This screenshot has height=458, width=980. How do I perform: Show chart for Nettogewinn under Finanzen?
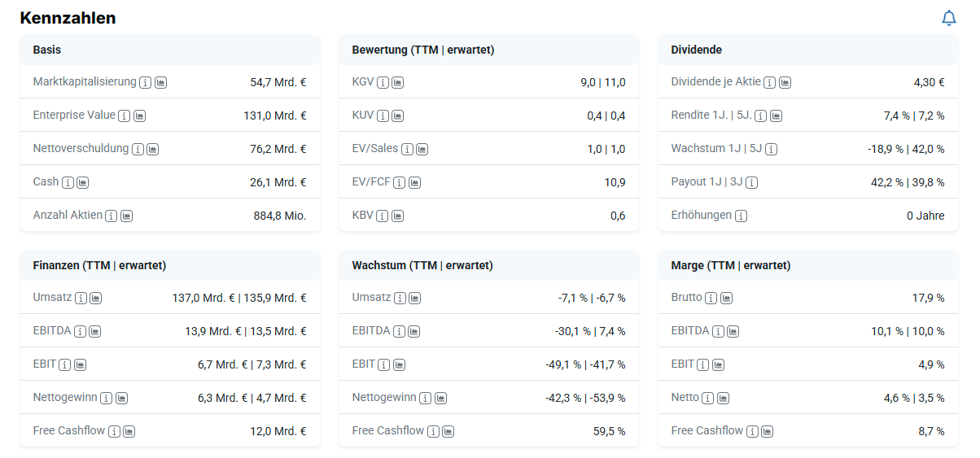coord(122,398)
